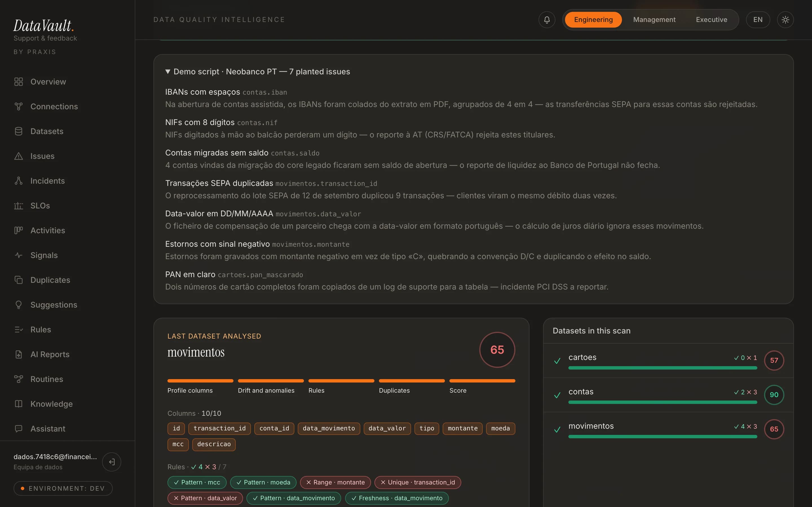812x507 pixels.
Task: Click the failed Unique transaction_id rule chip
Action: tap(418, 482)
